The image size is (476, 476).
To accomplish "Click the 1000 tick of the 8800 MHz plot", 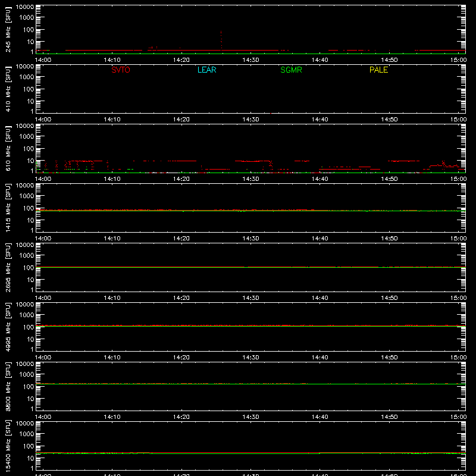I will [27, 375].
